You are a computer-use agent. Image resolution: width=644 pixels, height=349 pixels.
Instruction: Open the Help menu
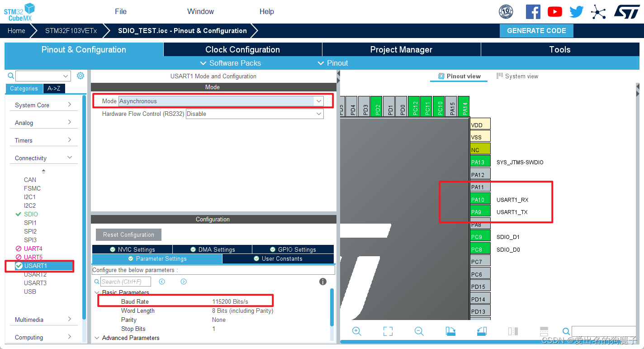(267, 12)
